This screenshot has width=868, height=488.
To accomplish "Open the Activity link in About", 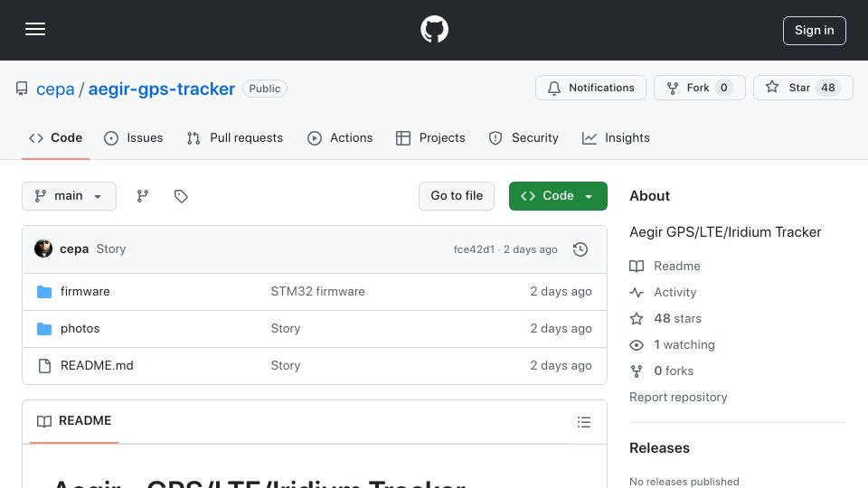I will click(x=663, y=292).
